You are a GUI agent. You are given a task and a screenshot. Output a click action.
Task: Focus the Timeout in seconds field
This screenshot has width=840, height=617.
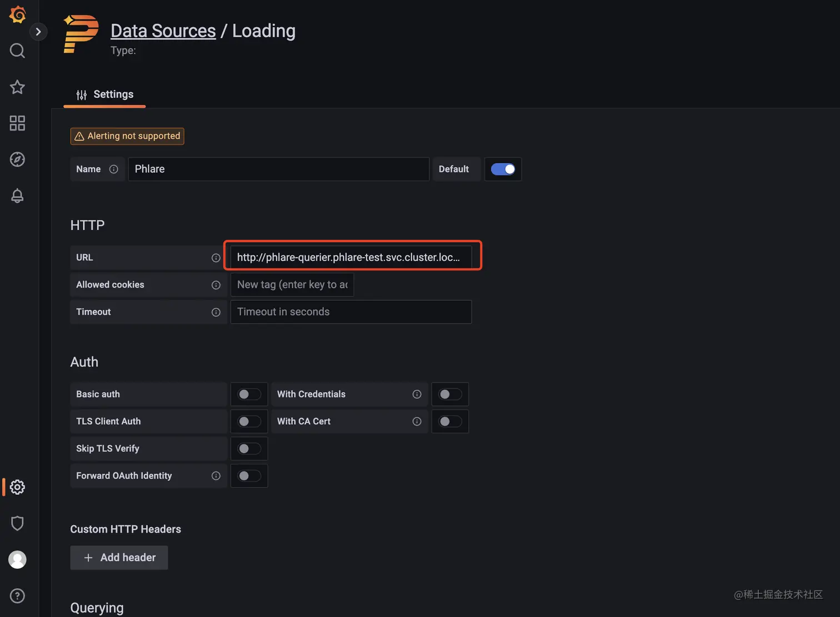[351, 312]
